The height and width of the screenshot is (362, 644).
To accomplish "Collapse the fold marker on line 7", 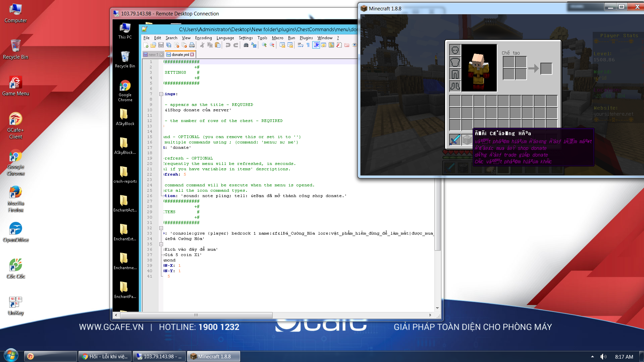I will point(161,94).
